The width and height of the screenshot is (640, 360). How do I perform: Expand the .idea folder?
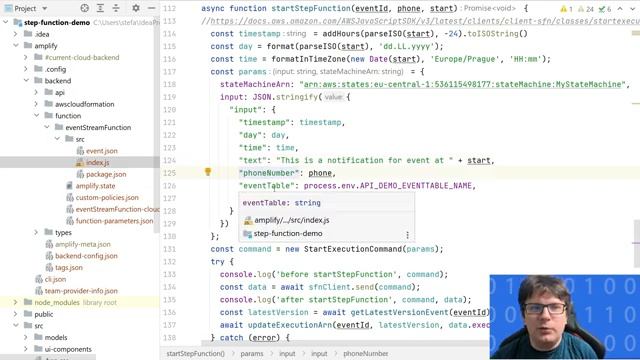click(x=16, y=34)
